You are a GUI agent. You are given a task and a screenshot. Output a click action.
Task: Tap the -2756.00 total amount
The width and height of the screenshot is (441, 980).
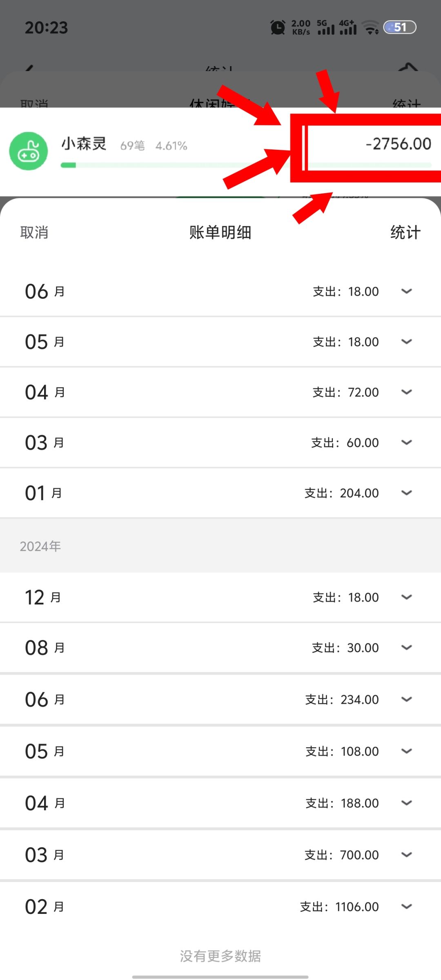[399, 144]
